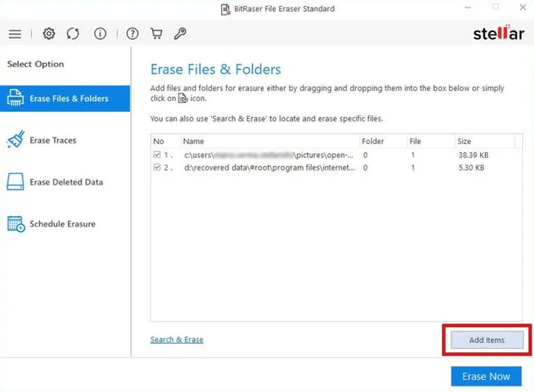The height and width of the screenshot is (392, 534).
Task: Select Erase Deleted Data option
Action: click(x=65, y=182)
